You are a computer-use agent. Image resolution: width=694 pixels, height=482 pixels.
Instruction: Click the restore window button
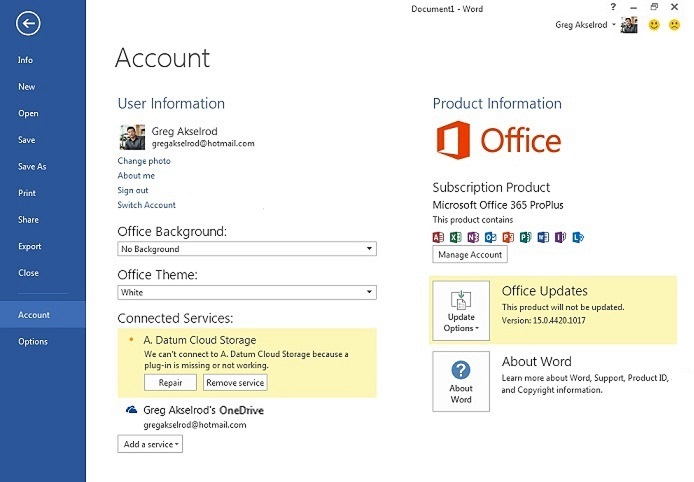coord(654,7)
